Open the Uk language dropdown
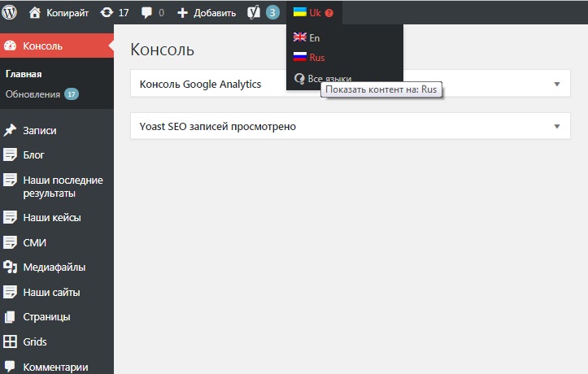The height and width of the screenshot is (374, 588). click(314, 13)
